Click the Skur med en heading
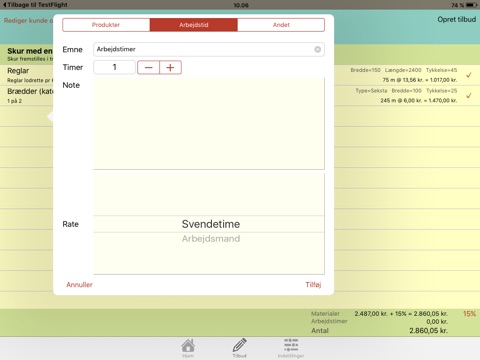This screenshot has width=480, height=360. (x=30, y=51)
